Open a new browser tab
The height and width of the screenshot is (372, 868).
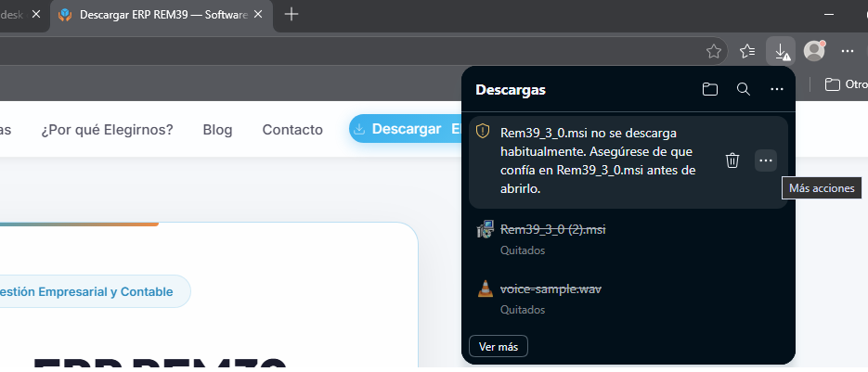pos(291,15)
